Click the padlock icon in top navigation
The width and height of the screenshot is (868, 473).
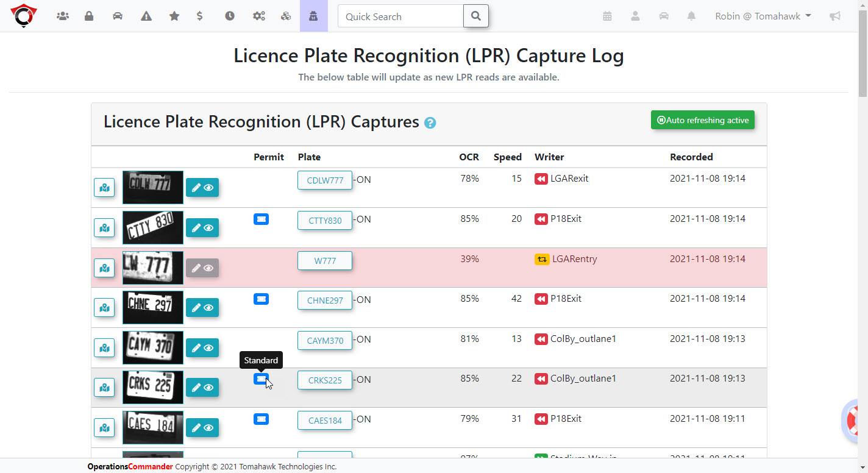89,16
